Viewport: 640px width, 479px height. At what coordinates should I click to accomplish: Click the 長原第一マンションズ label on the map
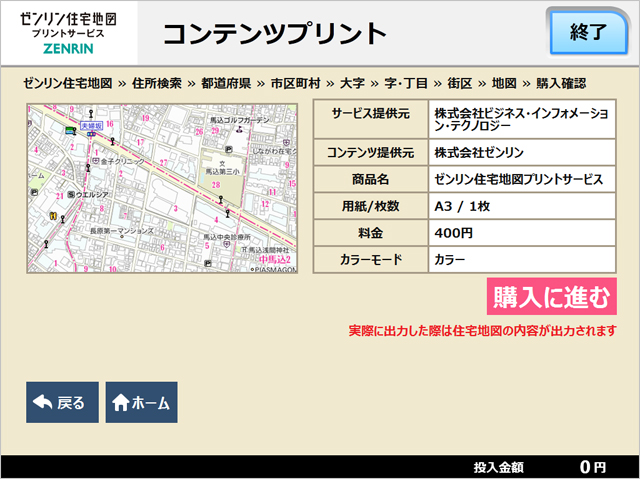122,231
